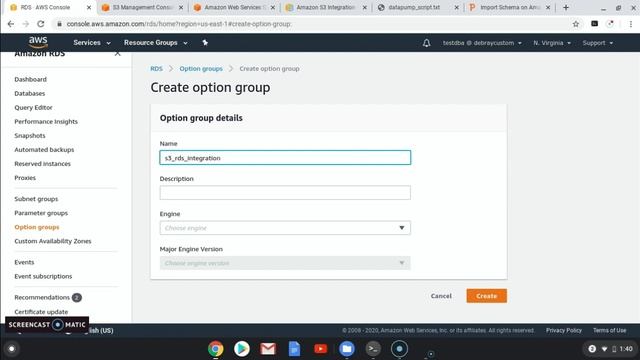Open the testdba account dropdown
Viewport: 640px width, 360px height.
tap(482, 43)
